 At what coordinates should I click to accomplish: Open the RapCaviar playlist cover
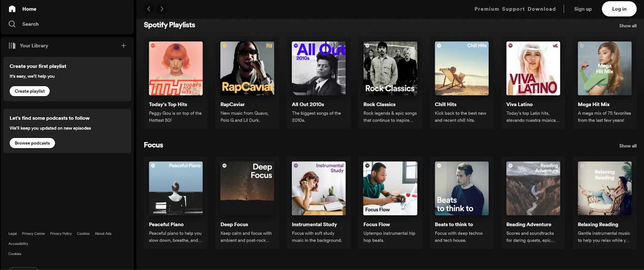point(247,68)
